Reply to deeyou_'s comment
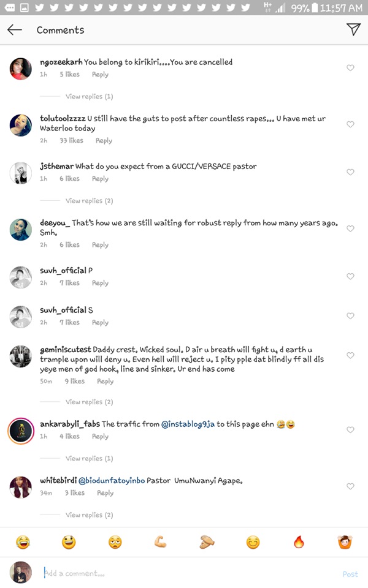 [x=100, y=245]
